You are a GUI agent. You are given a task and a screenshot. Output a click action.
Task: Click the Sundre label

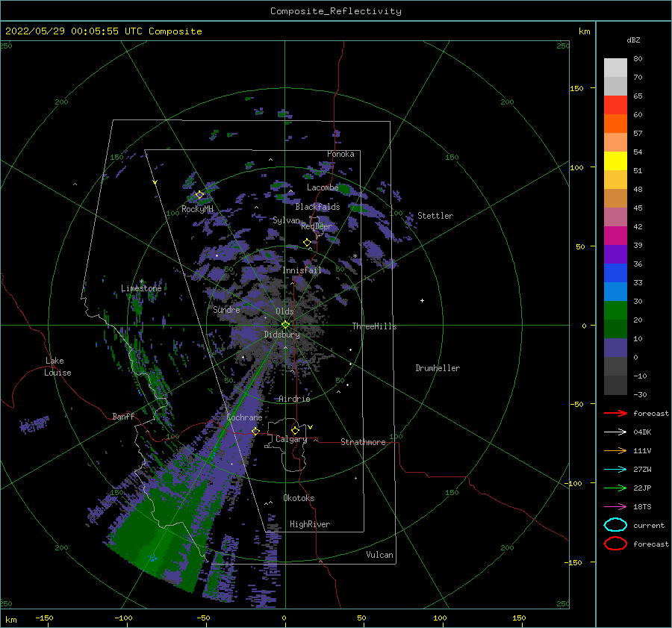click(226, 309)
